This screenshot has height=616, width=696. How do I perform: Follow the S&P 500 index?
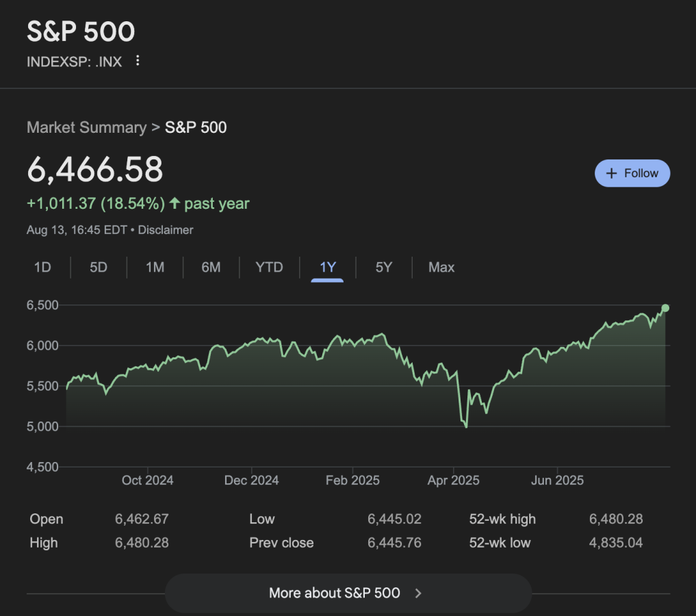click(632, 173)
